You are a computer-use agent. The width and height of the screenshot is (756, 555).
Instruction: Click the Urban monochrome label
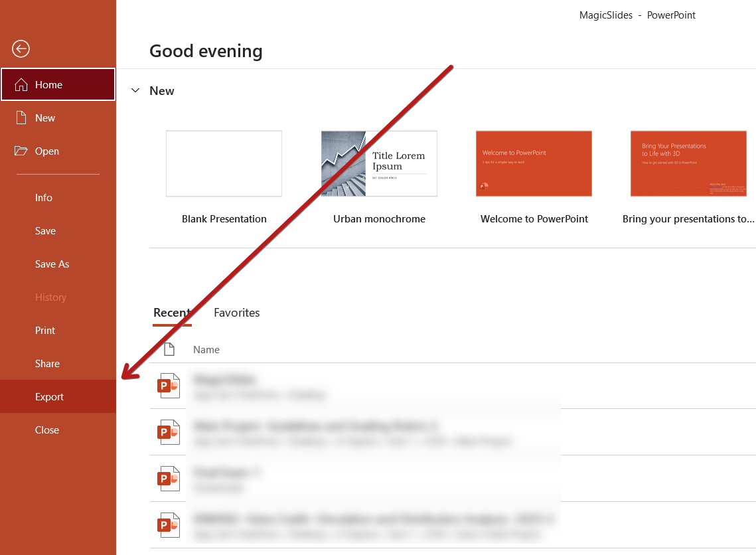click(379, 219)
